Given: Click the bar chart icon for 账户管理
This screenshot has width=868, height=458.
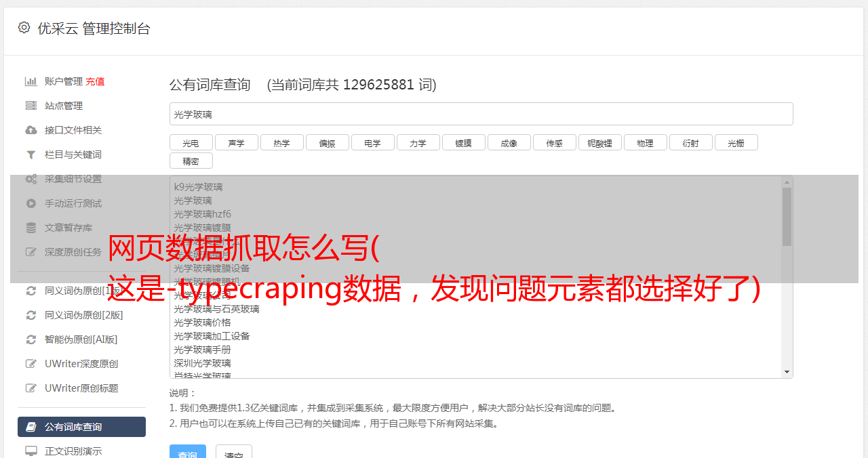Looking at the screenshot, I should (31, 81).
